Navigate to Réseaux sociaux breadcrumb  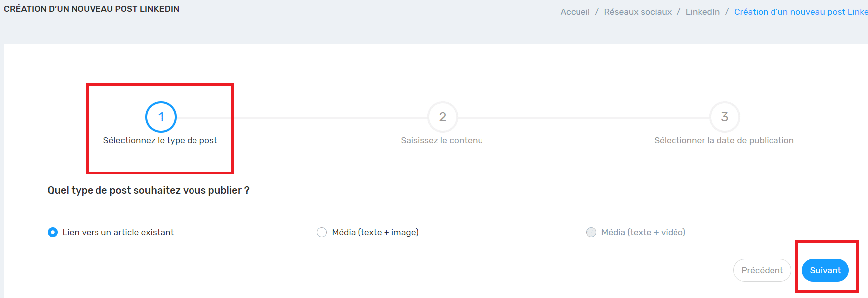tap(638, 12)
